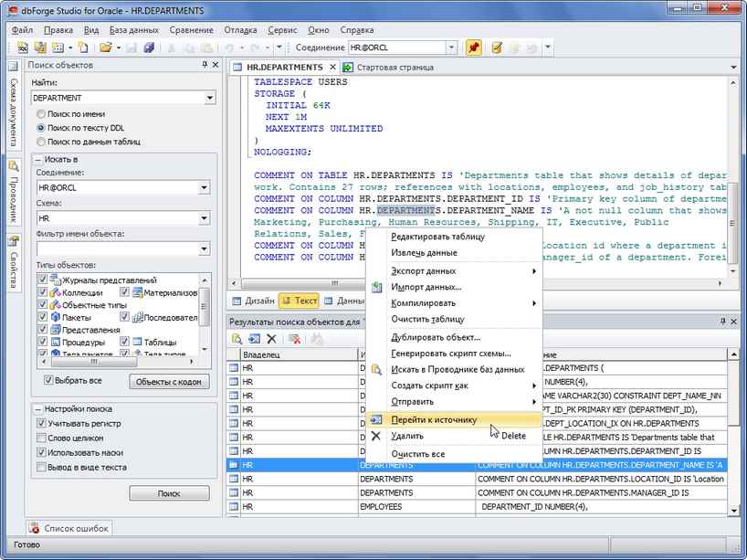Toggle the Таблицы checkbox
This screenshot has width=747, height=560.
point(125,342)
